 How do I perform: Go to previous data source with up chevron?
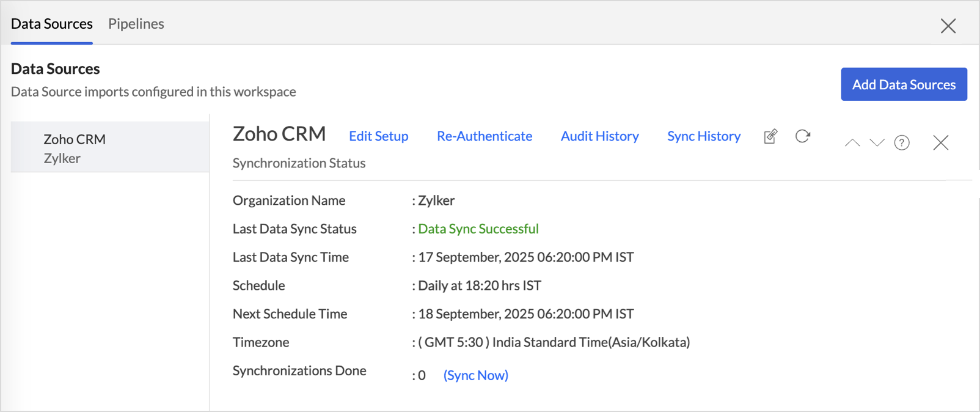point(852,143)
